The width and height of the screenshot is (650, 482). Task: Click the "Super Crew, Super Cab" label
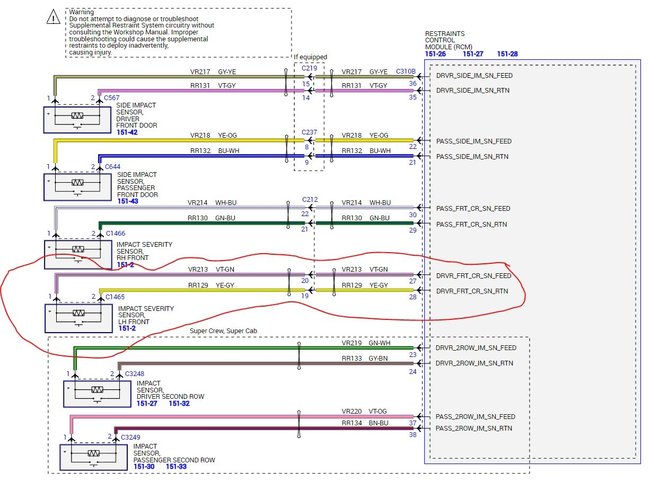223,331
